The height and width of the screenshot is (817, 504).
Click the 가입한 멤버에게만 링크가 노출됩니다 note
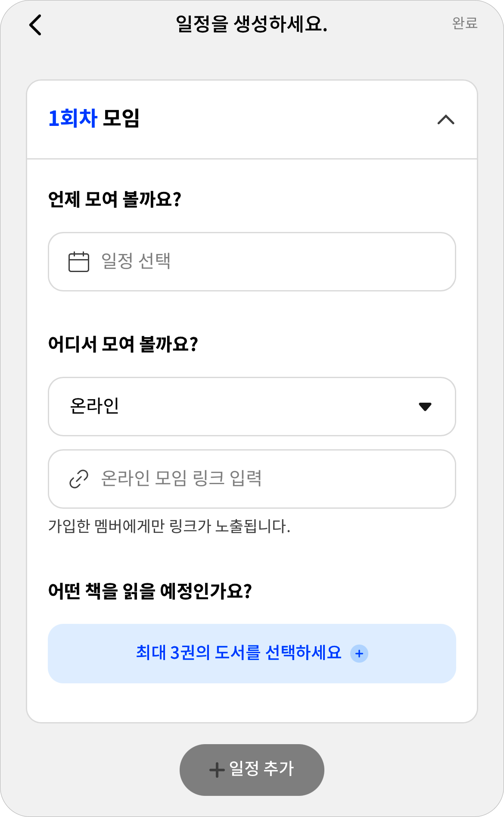169,526
